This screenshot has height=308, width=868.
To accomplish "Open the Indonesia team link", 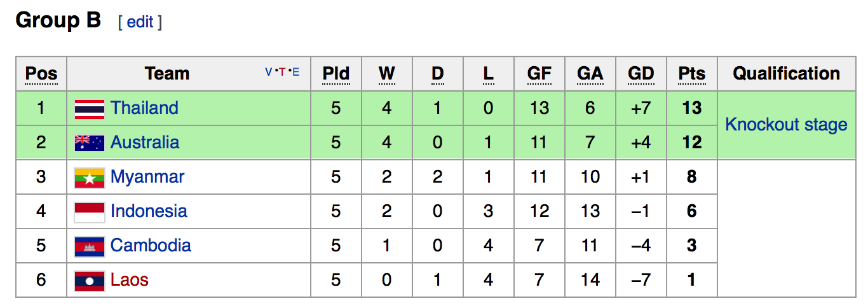I will 149,211.
